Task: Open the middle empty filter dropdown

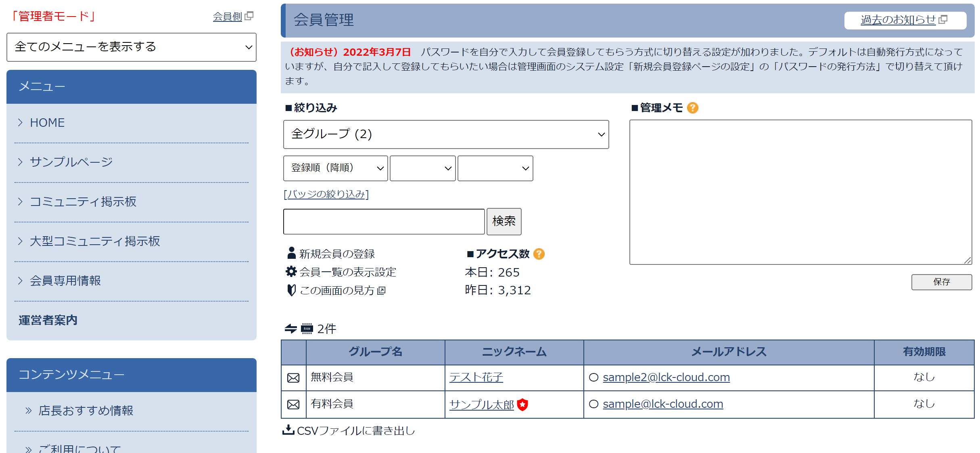Action: pos(423,168)
